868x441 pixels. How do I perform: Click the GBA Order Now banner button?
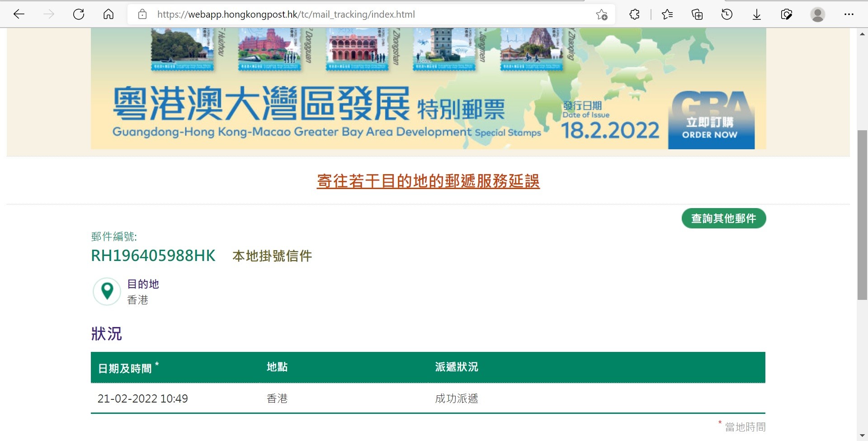(712, 120)
